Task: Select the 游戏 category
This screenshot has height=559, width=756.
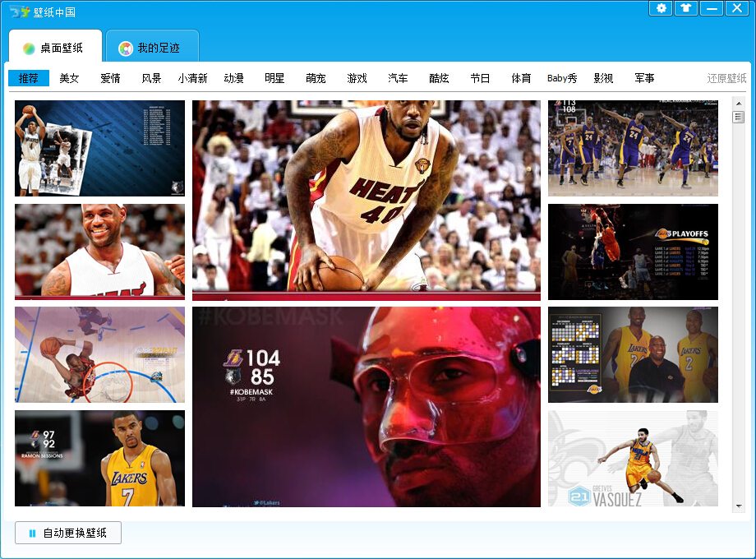Action: 357,78
